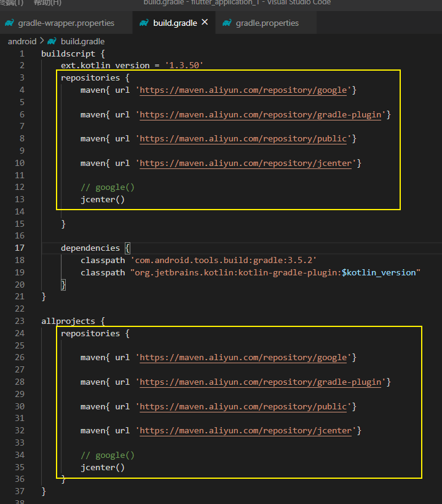Screen dimensions: 442x504
Task: Open line 26 aliyun google repository URL
Action: pos(243,358)
